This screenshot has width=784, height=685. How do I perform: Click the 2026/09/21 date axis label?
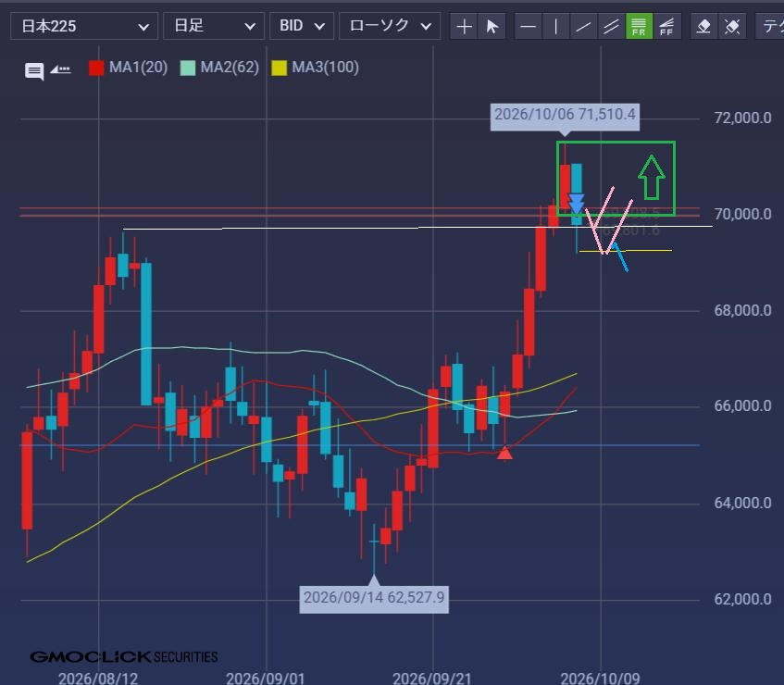tap(432, 678)
